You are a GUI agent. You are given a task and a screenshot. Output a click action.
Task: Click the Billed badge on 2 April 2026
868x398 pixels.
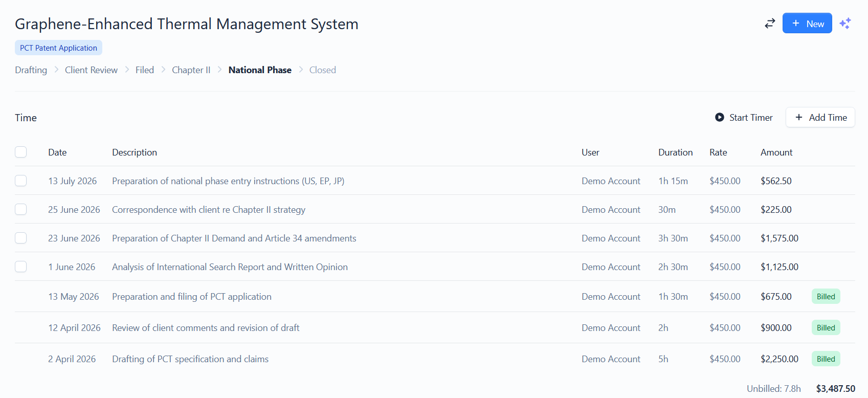pyautogui.click(x=826, y=359)
